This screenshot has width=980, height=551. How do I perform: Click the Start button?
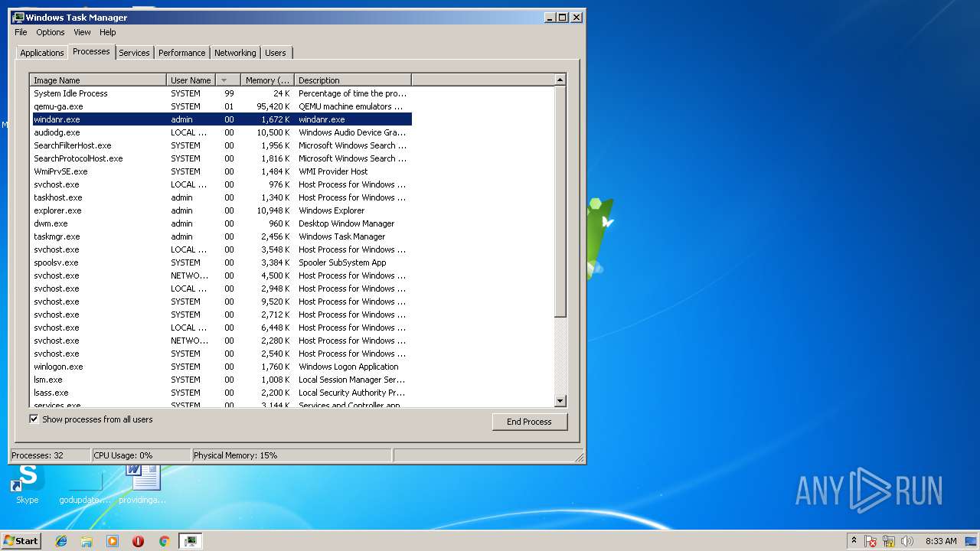coord(21,540)
